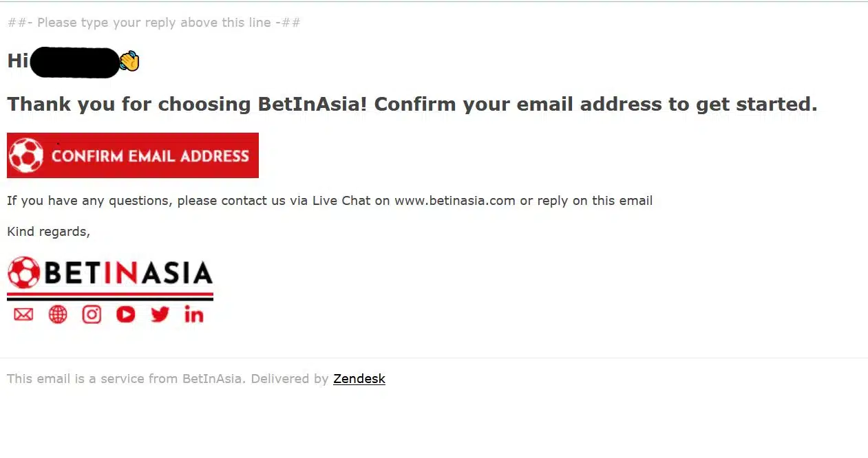This screenshot has height=458, width=868.
Task: Click the 'Kind regards,' line
Action: click(x=48, y=232)
